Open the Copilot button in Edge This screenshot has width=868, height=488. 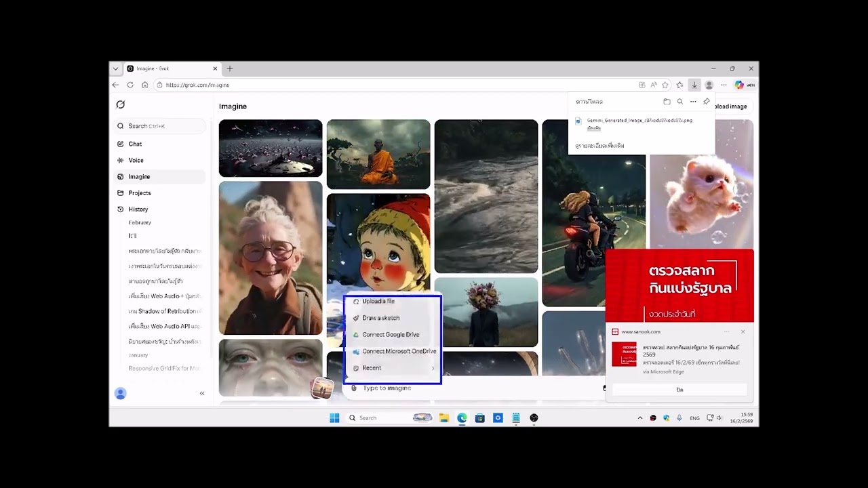point(739,85)
